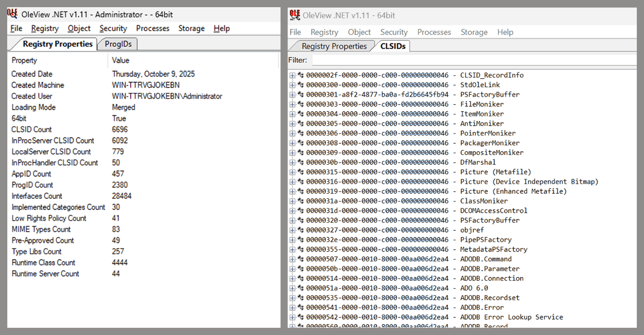The height and width of the screenshot is (335, 644).
Task: Click the COM class icon beside StdOleLink
Action: pos(300,85)
